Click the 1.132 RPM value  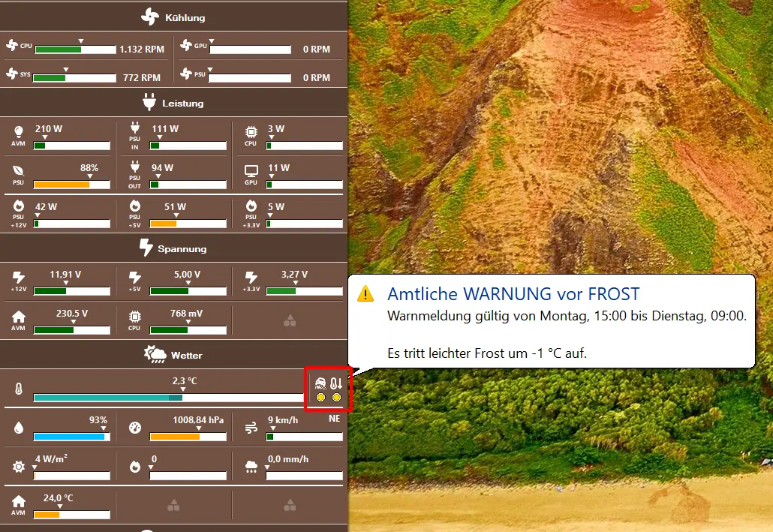[142, 50]
